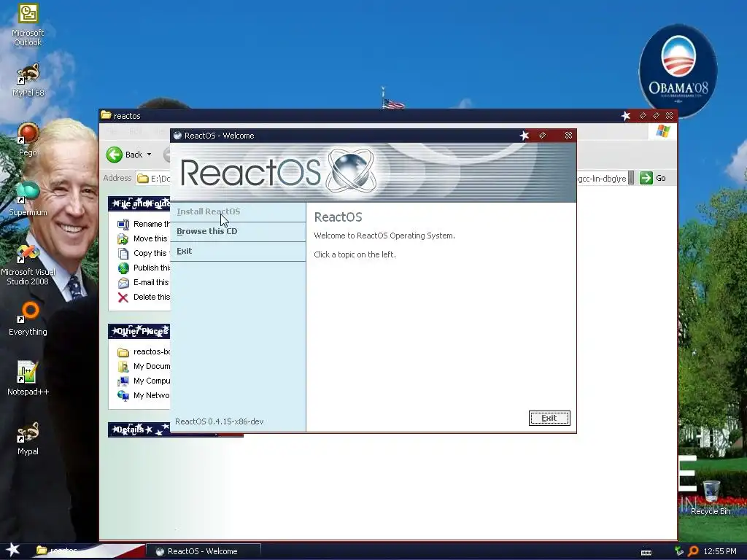Click the Obama '08 desktop badge

point(678,71)
